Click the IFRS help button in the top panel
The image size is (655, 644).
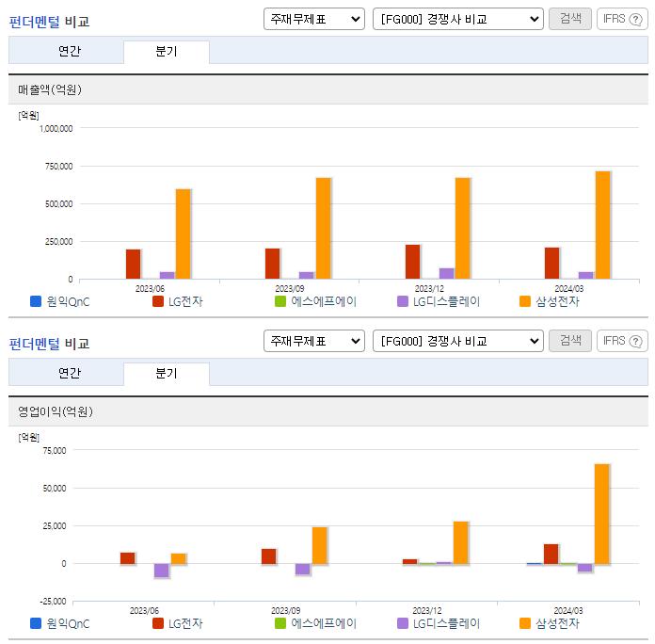[x=622, y=19]
